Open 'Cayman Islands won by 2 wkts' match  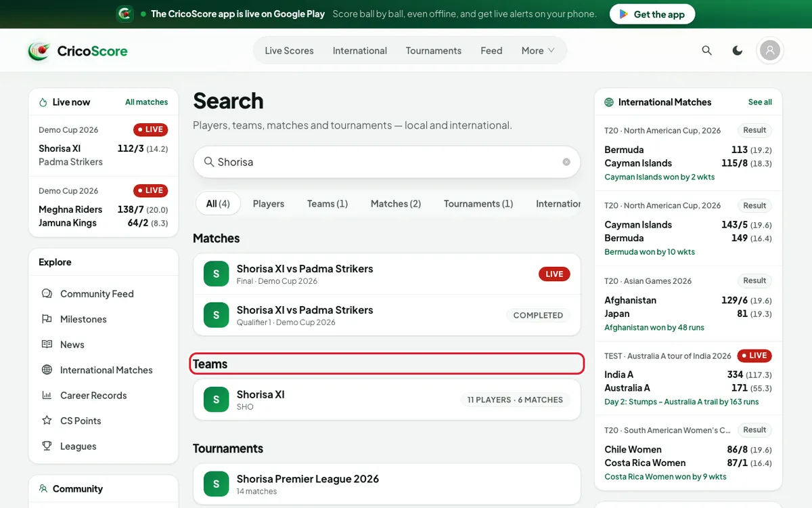(x=688, y=154)
